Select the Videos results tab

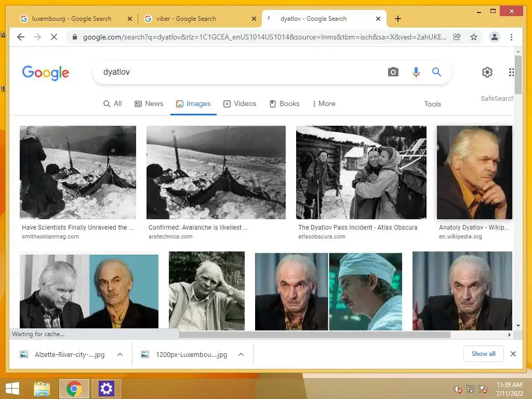(x=240, y=104)
